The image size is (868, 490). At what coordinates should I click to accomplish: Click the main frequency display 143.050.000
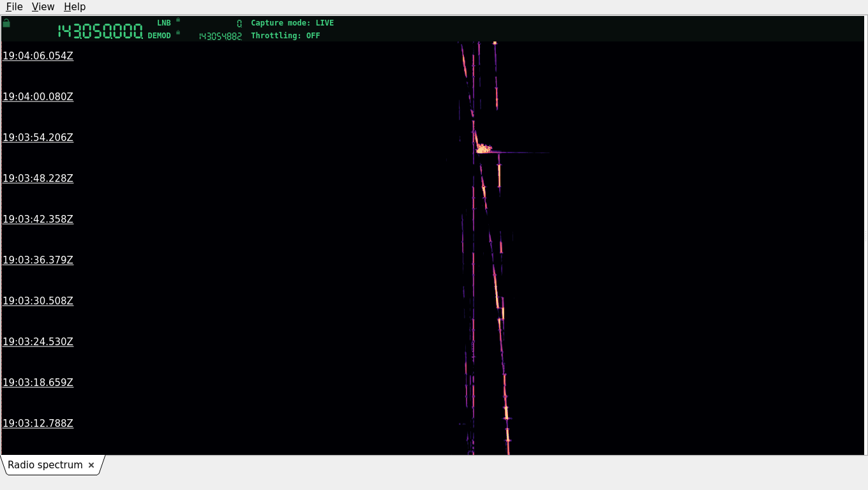[x=100, y=31]
